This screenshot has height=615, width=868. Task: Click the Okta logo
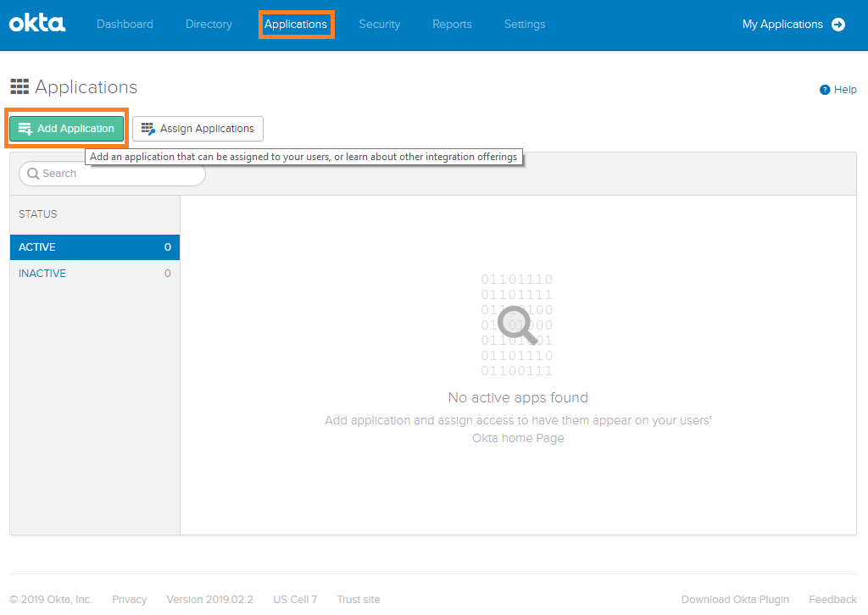pyautogui.click(x=36, y=24)
